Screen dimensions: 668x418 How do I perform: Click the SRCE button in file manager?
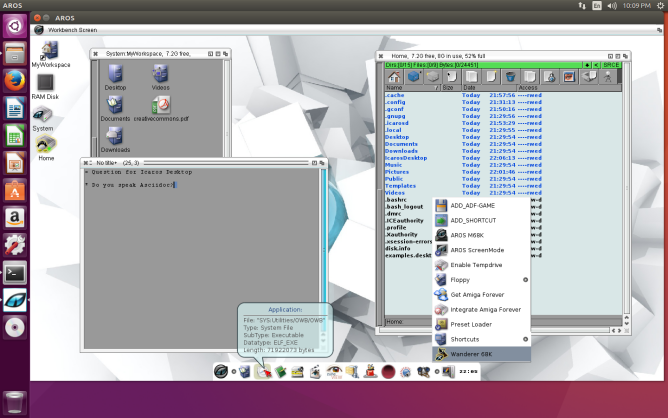pyautogui.click(x=612, y=64)
